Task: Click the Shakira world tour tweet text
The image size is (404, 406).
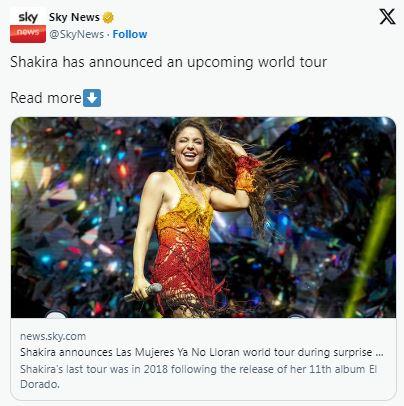Action: pyautogui.click(x=168, y=62)
